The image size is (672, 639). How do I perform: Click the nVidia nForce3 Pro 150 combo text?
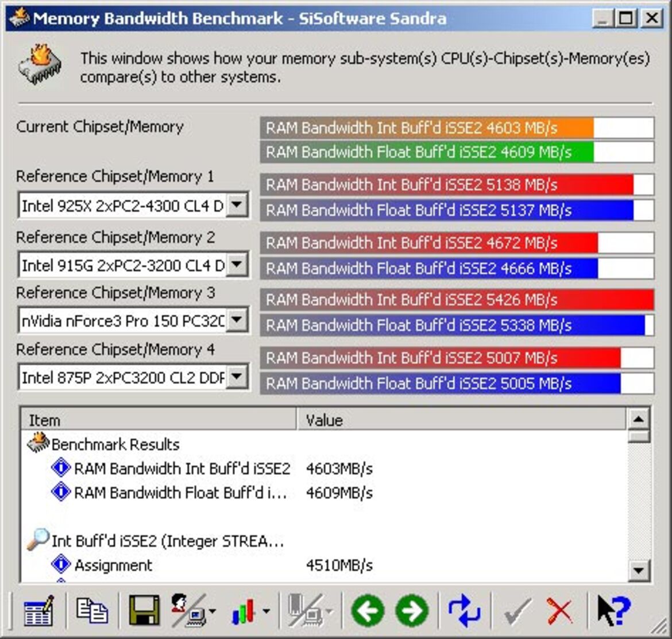pos(122,320)
